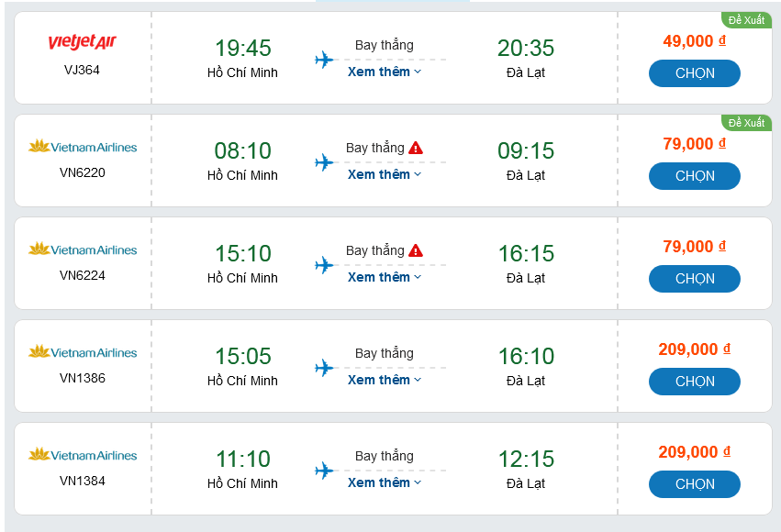Click the airplane icon on flight VJ364
781x532 pixels.
[324, 61]
